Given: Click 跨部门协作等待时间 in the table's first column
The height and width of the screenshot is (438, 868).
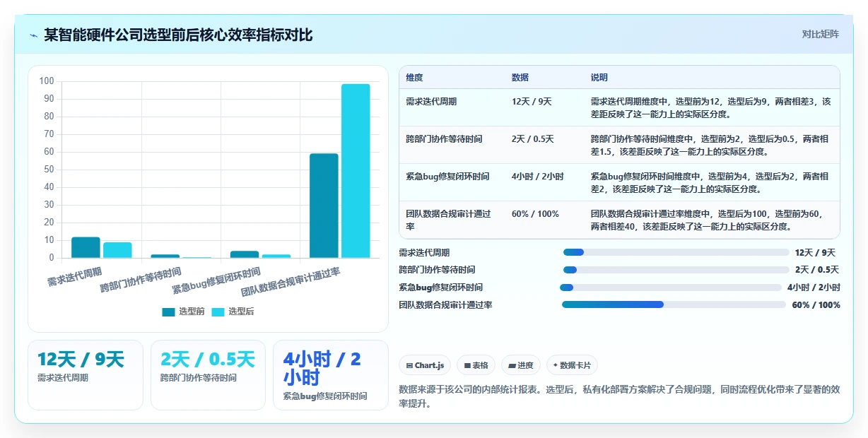Looking at the screenshot, I should [x=445, y=139].
